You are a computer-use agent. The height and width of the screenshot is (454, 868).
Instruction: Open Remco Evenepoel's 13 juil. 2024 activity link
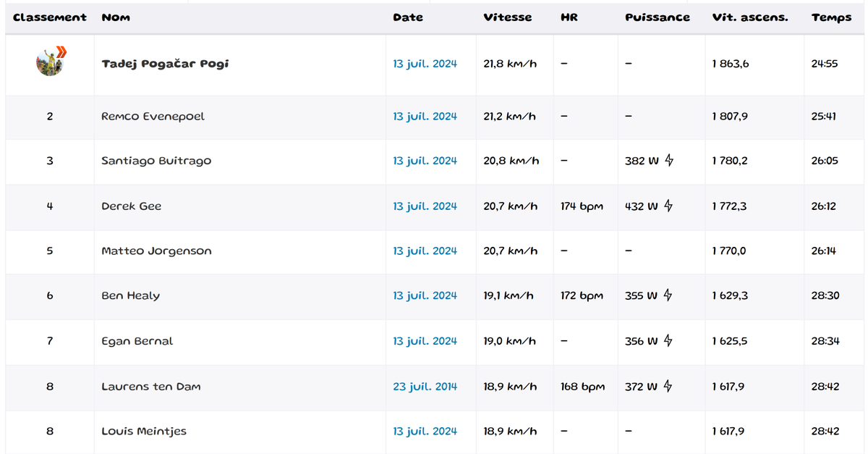(425, 116)
